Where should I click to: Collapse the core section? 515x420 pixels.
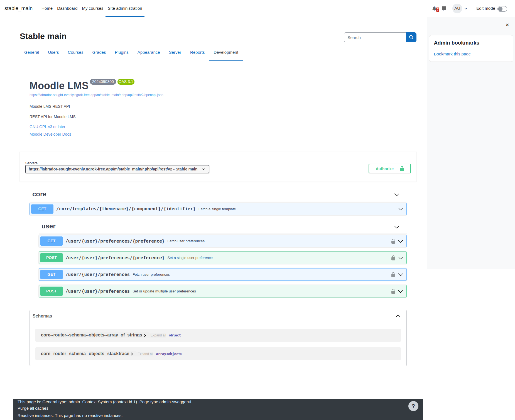396,195
